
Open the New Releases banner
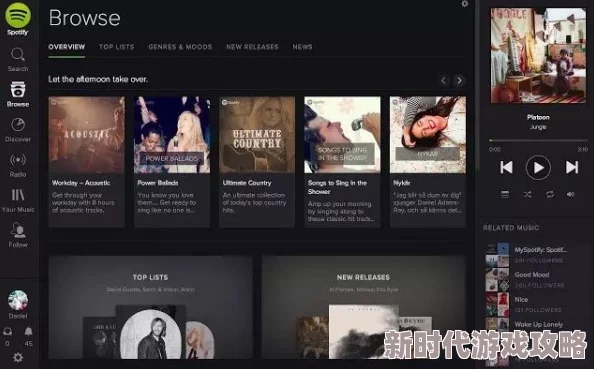coord(363,307)
